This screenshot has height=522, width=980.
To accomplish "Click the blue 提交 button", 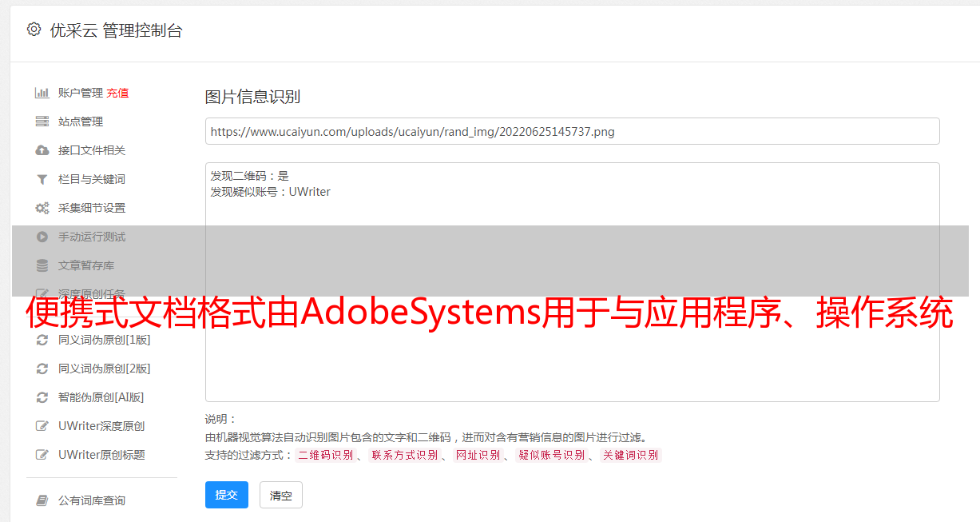I will coord(227,495).
